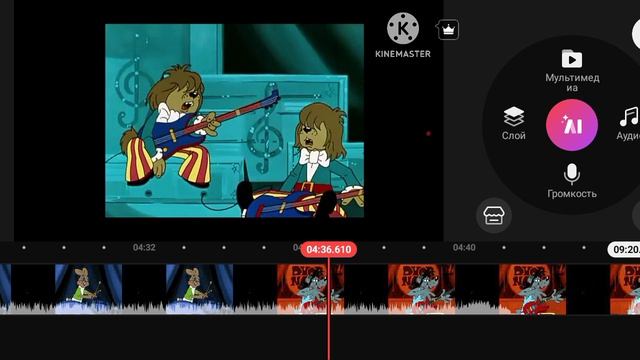Tap the 09:20 total duration label
640x360 pixels.
[624, 249]
